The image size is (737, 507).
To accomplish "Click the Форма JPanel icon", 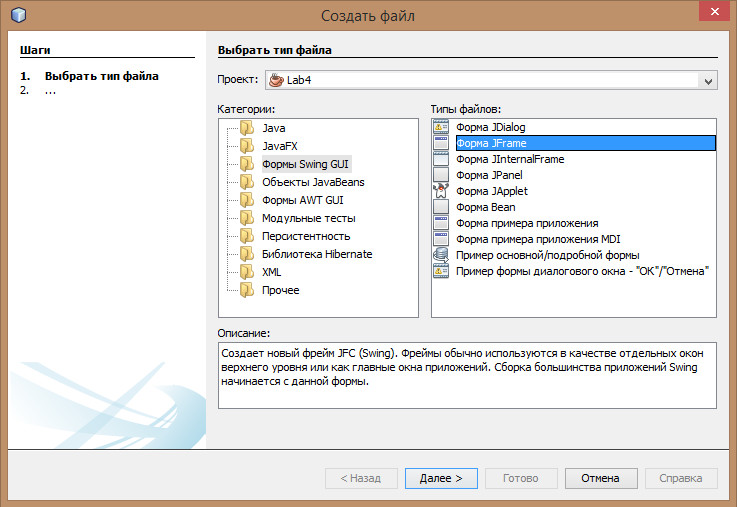I will (x=441, y=175).
